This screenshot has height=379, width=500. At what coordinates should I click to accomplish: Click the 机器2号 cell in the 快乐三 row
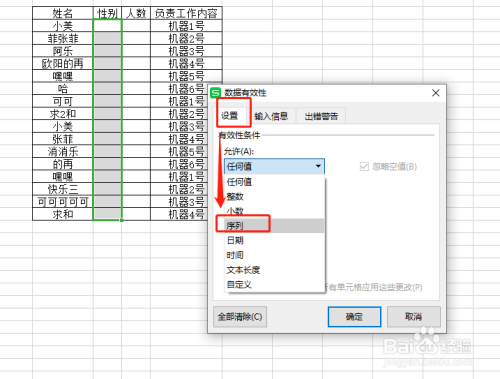coord(179,189)
